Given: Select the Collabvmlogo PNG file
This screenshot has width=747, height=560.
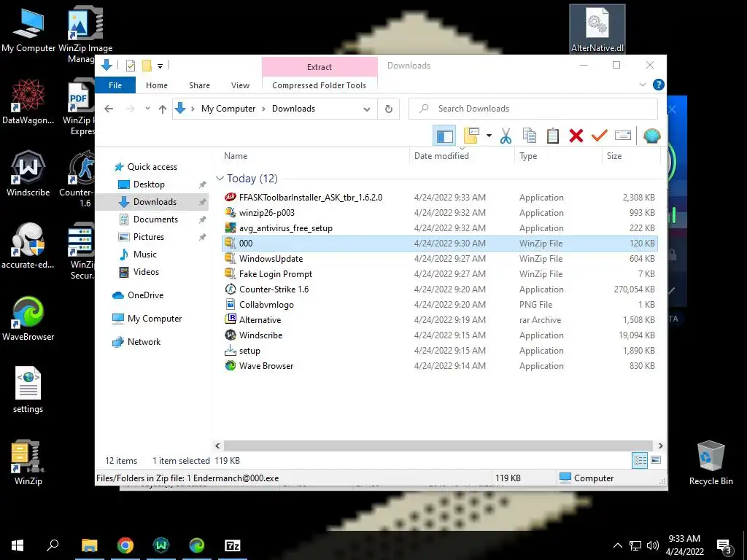Looking at the screenshot, I should click(440, 305).
